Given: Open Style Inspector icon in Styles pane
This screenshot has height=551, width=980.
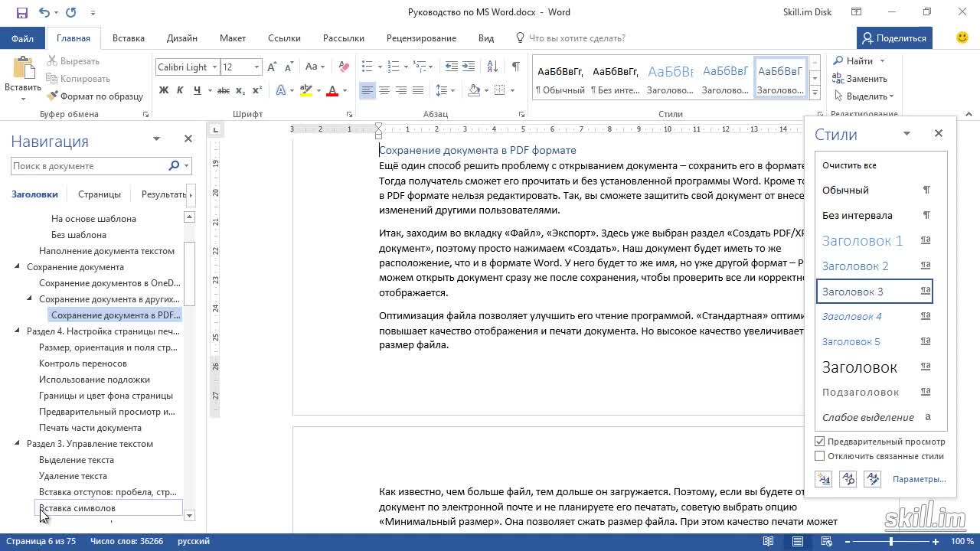Looking at the screenshot, I should (848, 479).
